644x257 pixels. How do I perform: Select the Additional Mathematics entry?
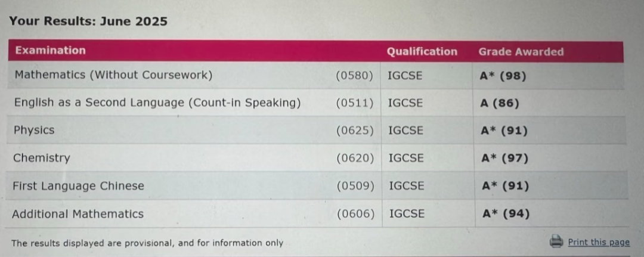coord(78,214)
